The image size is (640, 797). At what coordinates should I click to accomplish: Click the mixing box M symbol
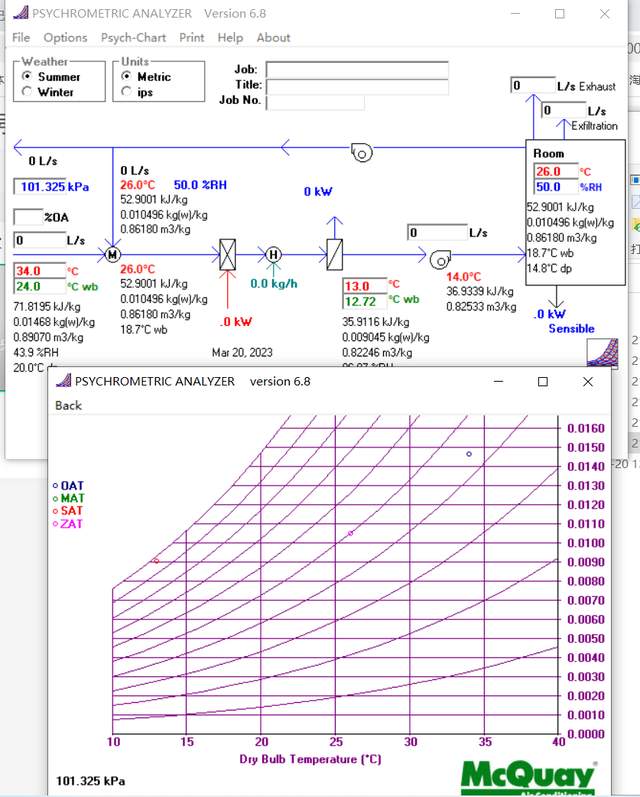113,255
